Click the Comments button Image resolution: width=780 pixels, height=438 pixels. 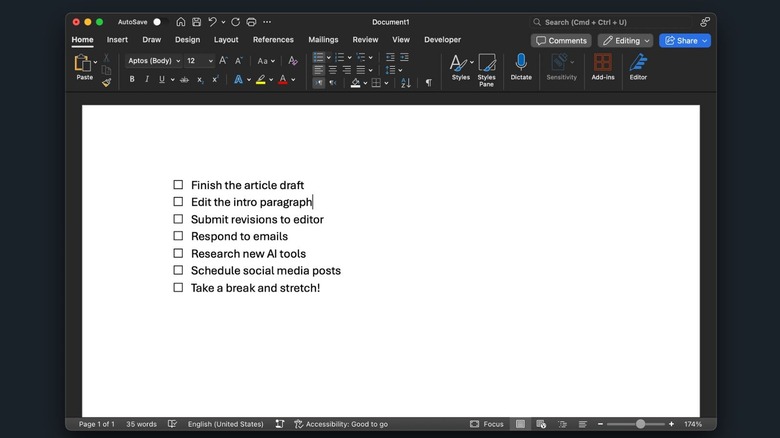(561, 41)
